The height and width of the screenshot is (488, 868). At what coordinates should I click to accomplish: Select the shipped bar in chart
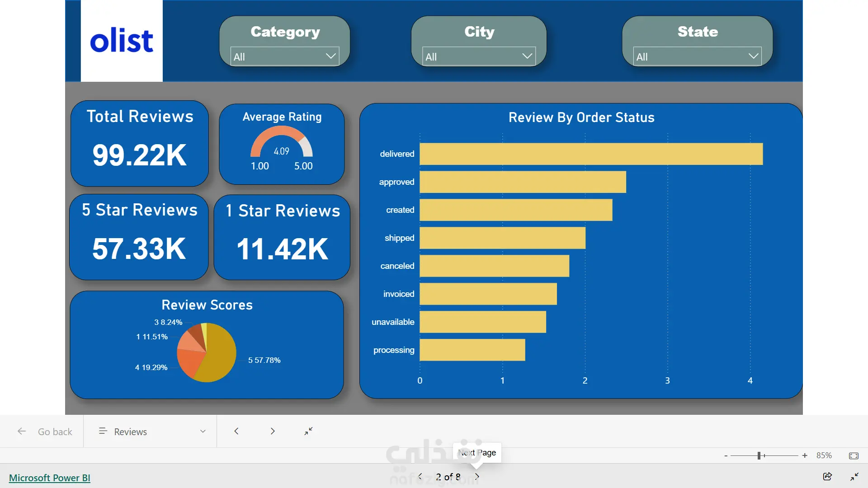503,238
